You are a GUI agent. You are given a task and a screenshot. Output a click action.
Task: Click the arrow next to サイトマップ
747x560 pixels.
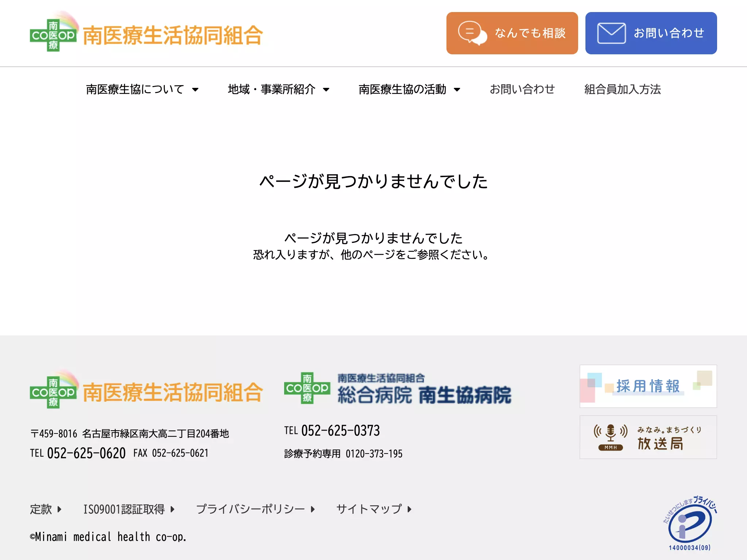(409, 509)
